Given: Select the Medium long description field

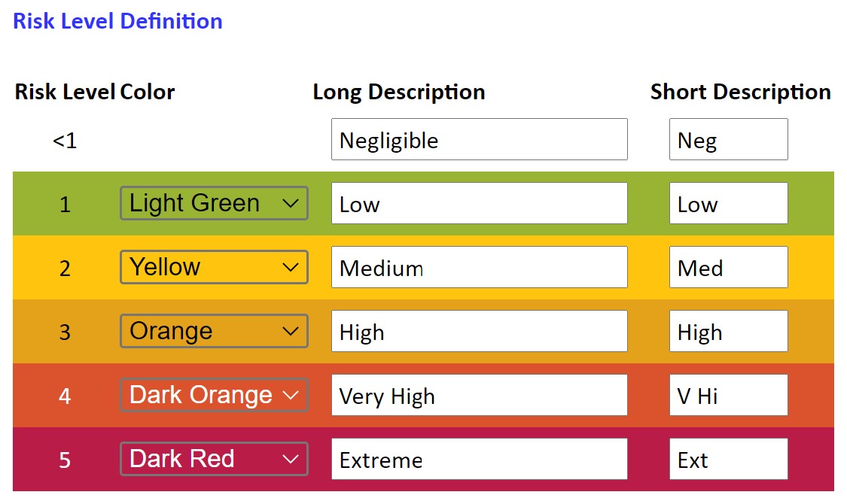Looking at the screenshot, I should [479, 267].
